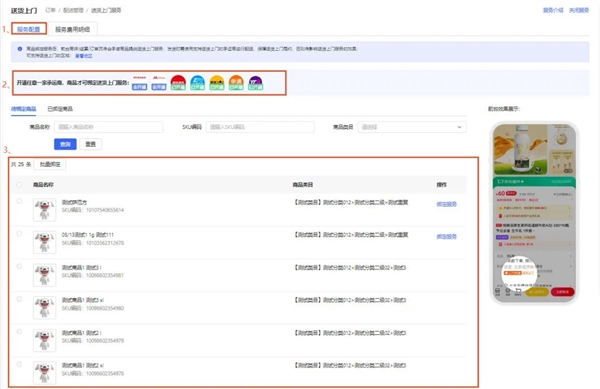Click the 商品名称 column header
Screen dimensions: 600x389
(x=43, y=185)
